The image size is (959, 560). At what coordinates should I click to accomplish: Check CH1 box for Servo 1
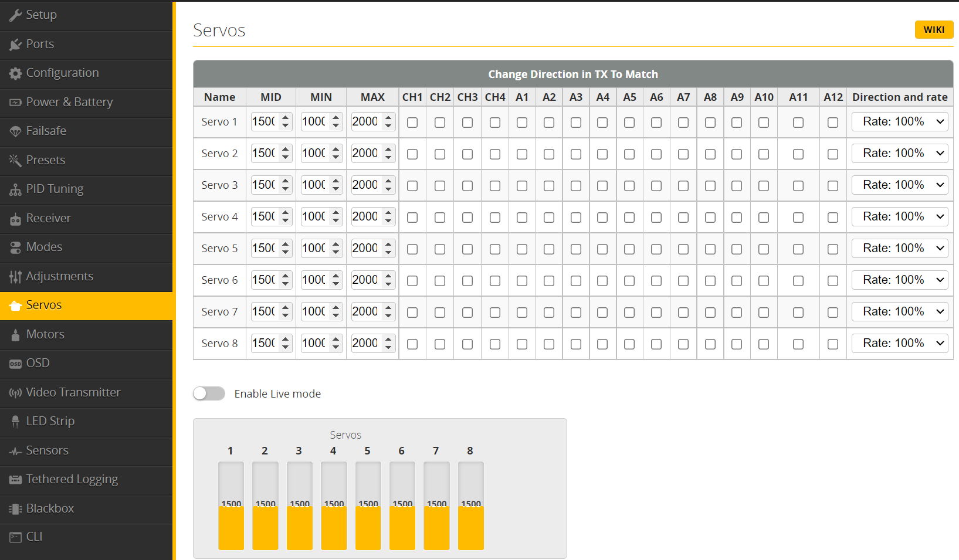[412, 123]
